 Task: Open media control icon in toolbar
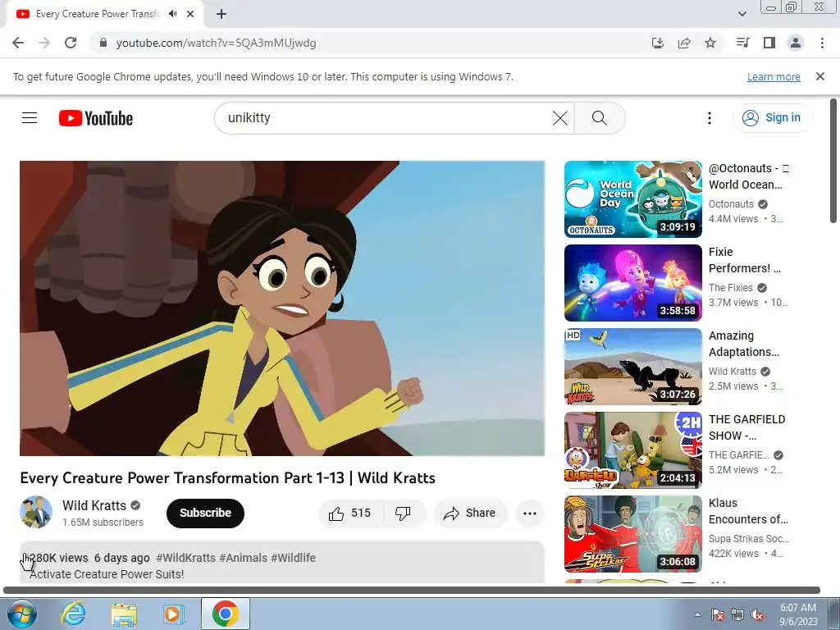click(x=742, y=43)
